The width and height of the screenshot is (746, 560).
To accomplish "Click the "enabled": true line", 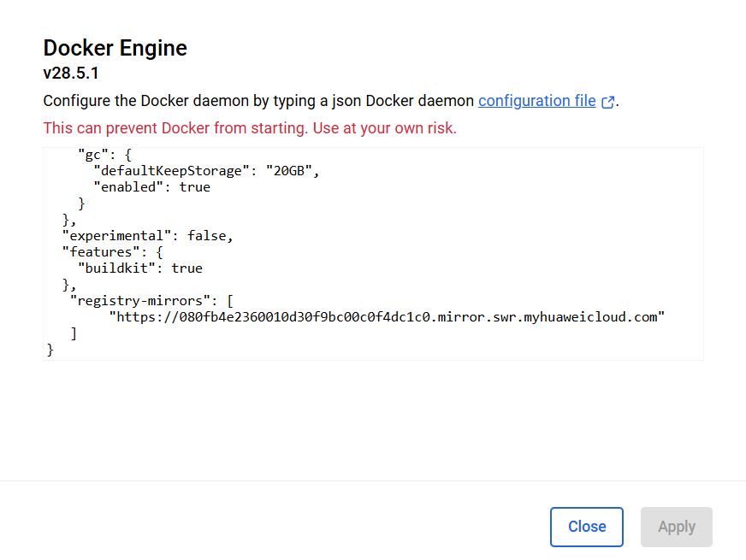I will [151, 187].
